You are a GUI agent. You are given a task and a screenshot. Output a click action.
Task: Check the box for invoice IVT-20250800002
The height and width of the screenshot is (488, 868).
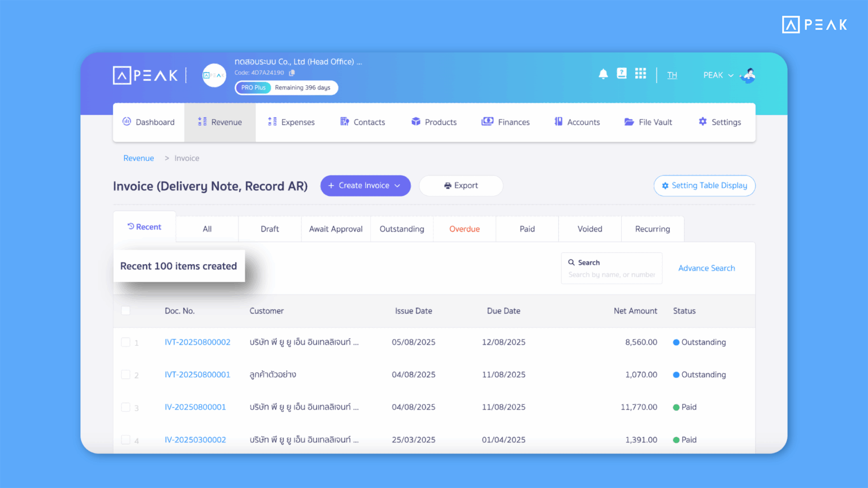126,342
